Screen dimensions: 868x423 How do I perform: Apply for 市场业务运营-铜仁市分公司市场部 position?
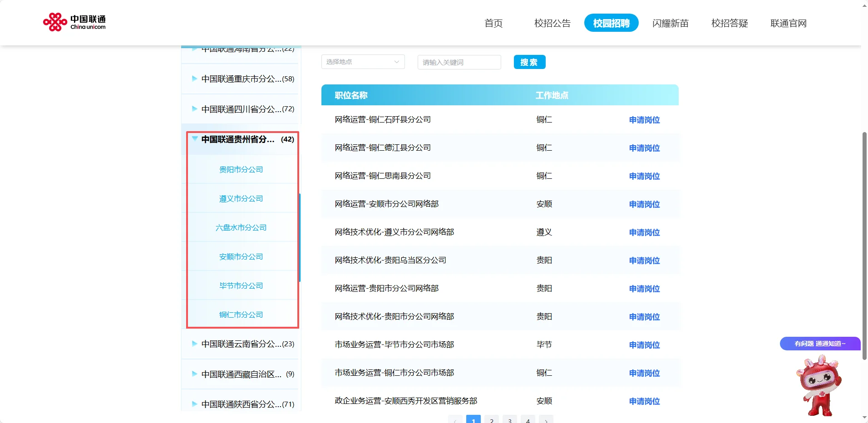[644, 373]
